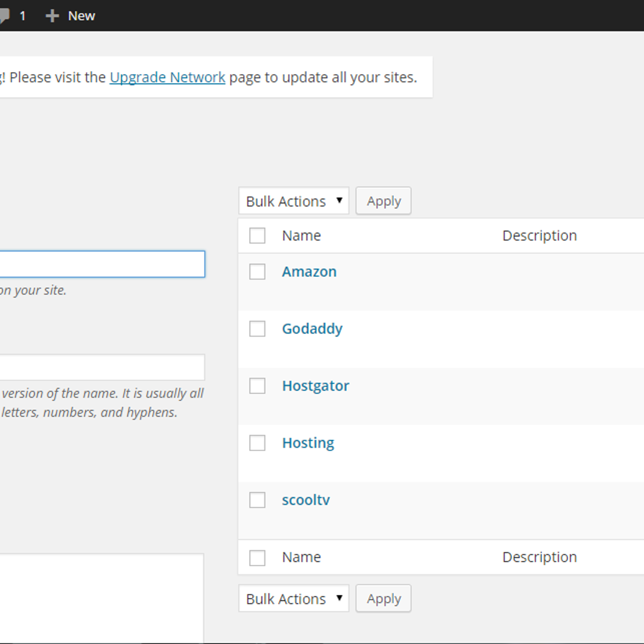Open the comments bubble in the admin bar
This screenshot has height=644, width=644.
click(x=12, y=16)
